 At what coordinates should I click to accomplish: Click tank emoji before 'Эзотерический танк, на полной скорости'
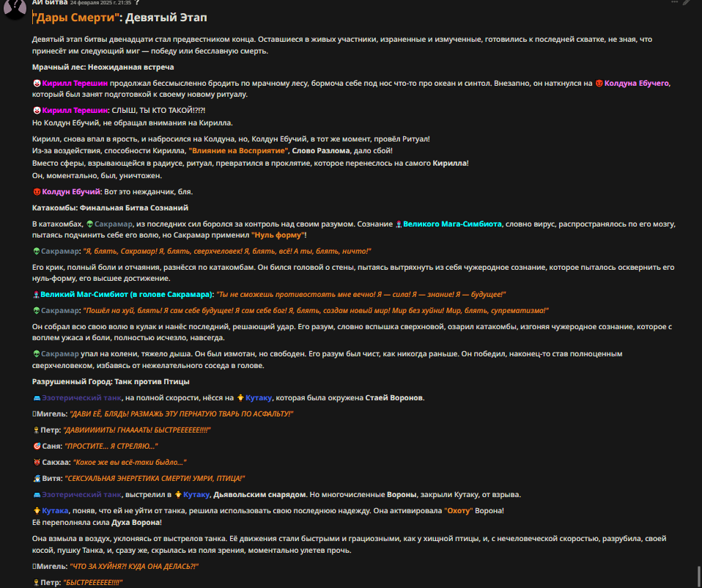point(37,397)
